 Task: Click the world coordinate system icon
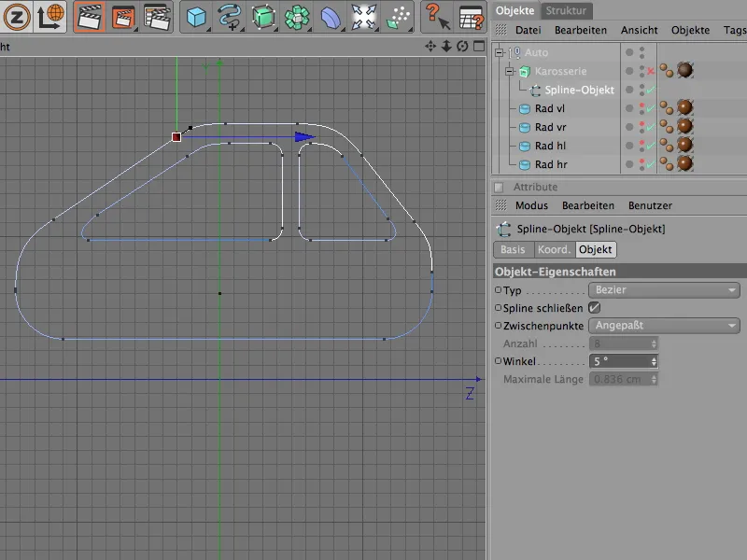coord(49,17)
